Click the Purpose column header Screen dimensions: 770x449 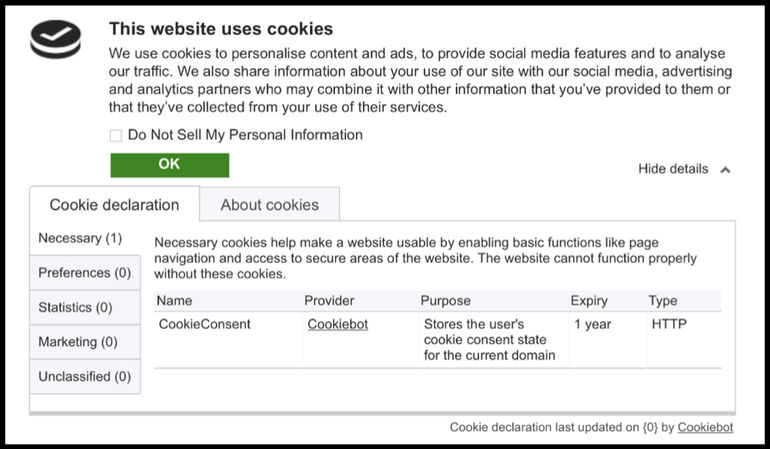coord(445,301)
